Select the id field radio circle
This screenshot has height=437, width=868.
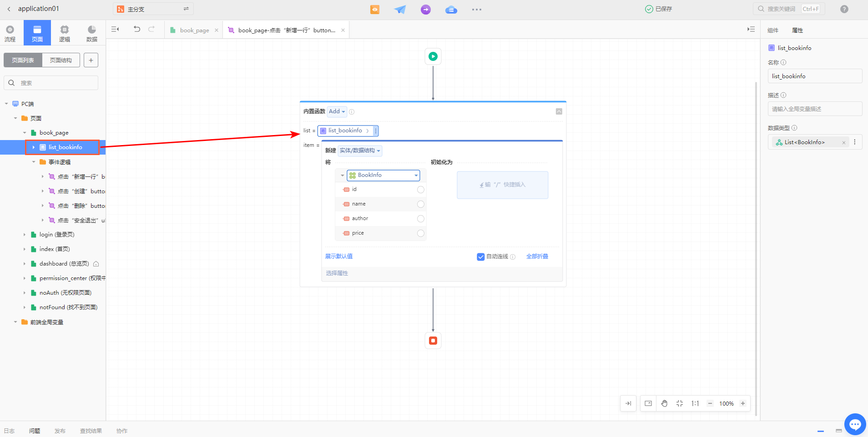[421, 190]
